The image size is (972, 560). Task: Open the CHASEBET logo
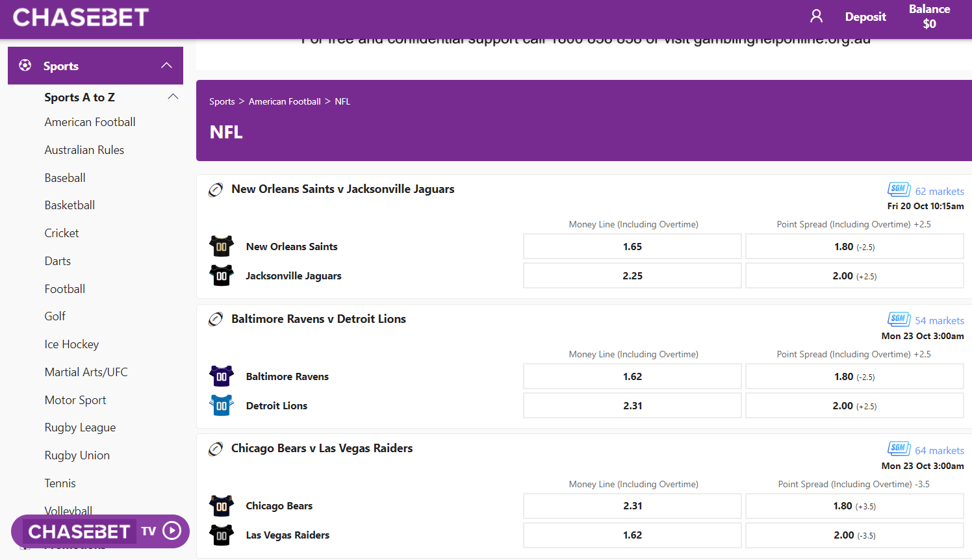coord(79,17)
